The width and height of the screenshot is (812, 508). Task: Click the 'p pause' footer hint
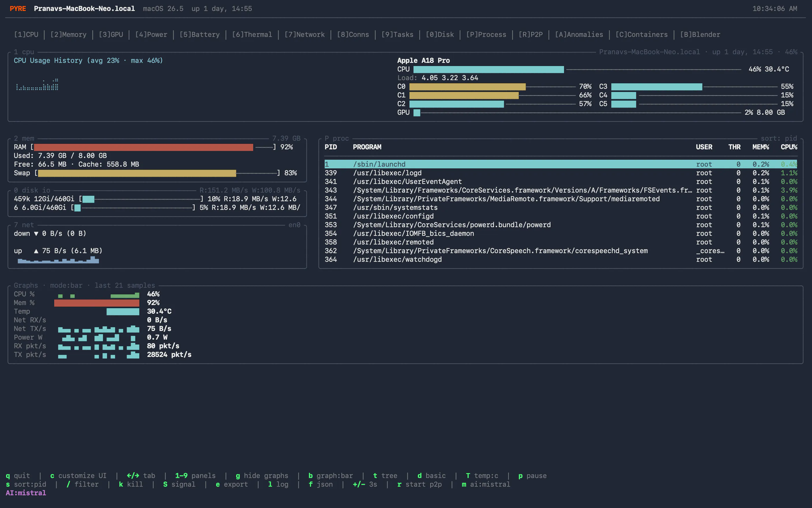[533, 476]
